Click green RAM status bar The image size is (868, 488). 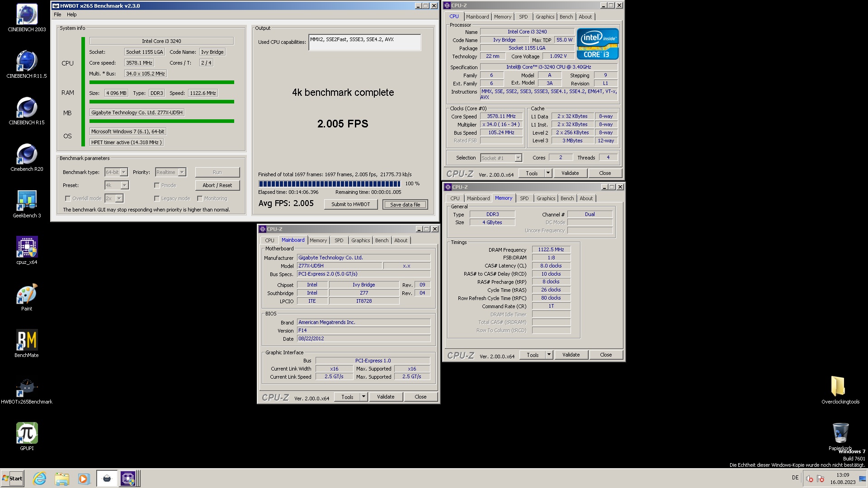(161, 102)
